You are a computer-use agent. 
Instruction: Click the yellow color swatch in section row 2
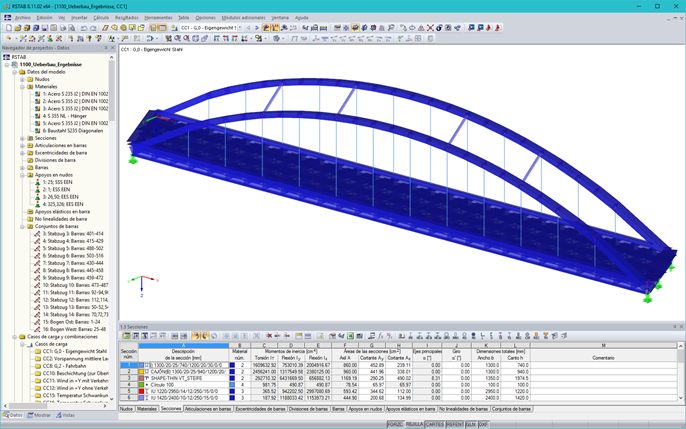click(141, 372)
